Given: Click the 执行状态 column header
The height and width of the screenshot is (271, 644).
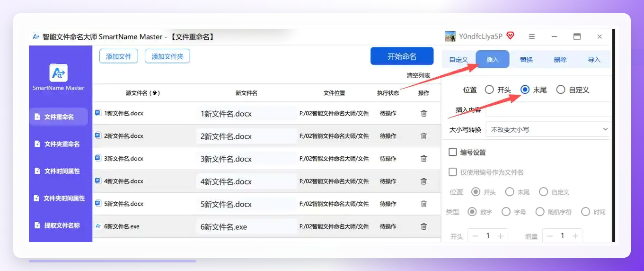Looking at the screenshot, I should (388, 93).
